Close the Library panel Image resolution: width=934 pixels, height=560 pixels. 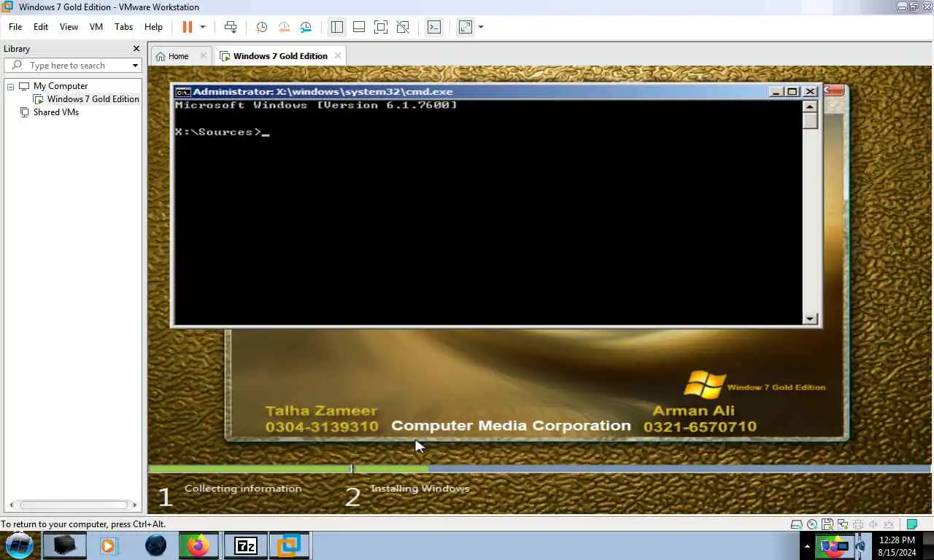click(x=136, y=49)
